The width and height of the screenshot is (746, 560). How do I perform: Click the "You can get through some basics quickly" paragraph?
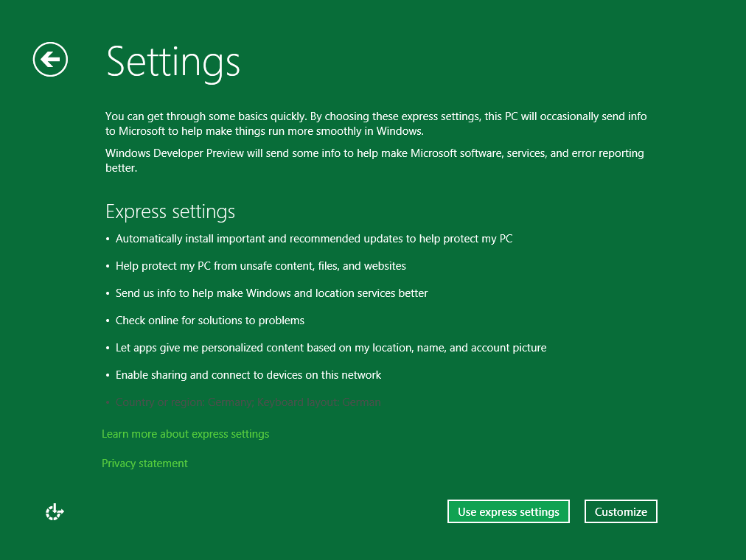pyautogui.click(x=376, y=124)
